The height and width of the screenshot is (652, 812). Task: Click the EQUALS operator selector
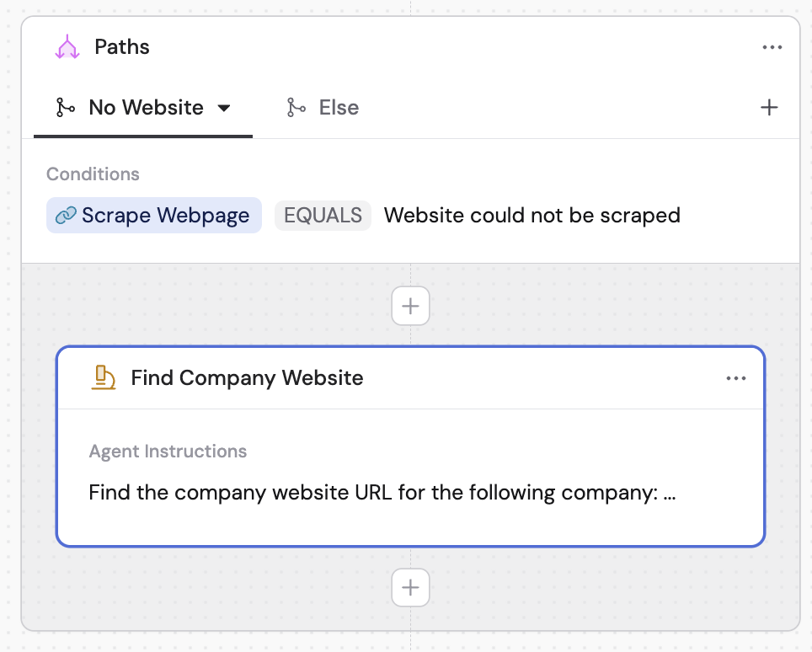[323, 215]
